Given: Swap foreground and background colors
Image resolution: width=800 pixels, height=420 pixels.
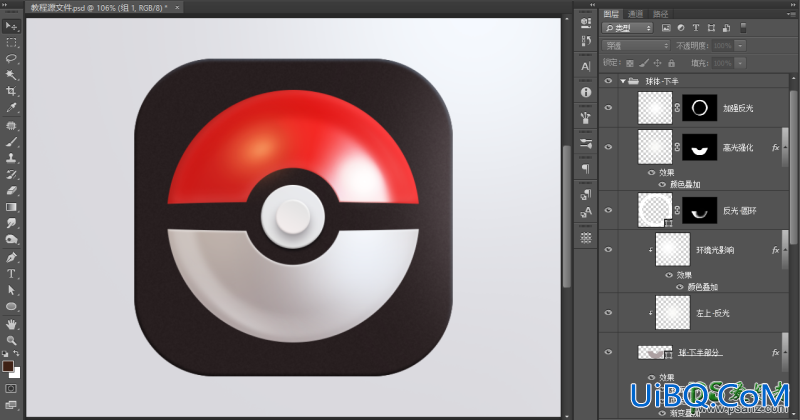Looking at the screenshot, I should (16, 353).
